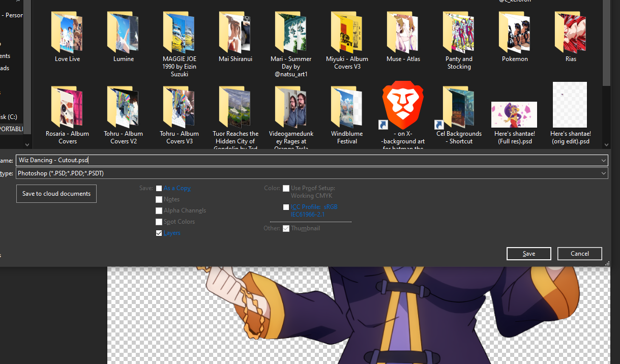This screenshot has width=620, height=364.
Task: Click the scroll down arrow of file list
Action: (606, 144)
